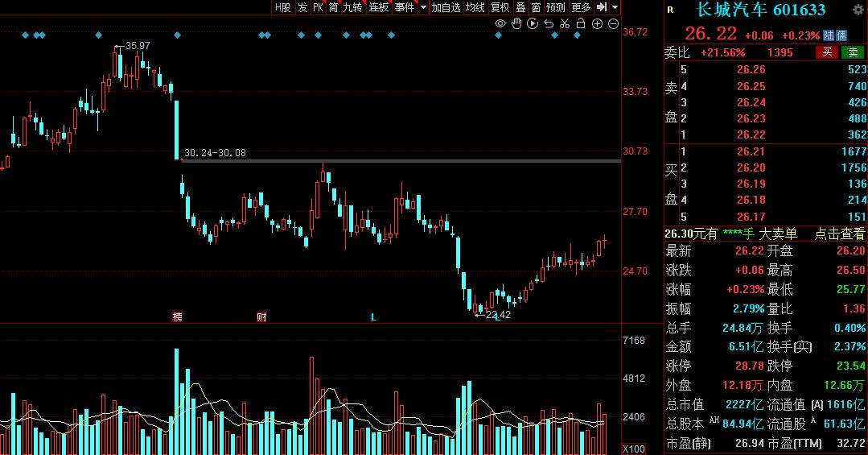Open the 更多 more menu

(581, 7)
